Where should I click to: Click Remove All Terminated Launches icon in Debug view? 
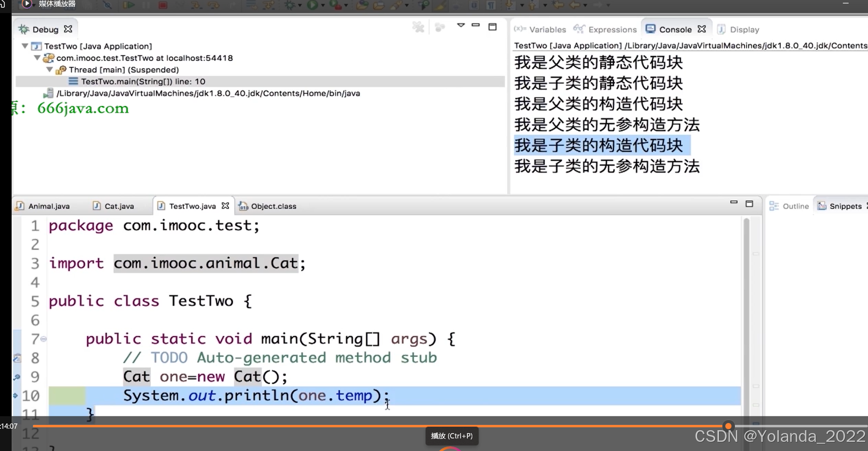tap(418, 27)
